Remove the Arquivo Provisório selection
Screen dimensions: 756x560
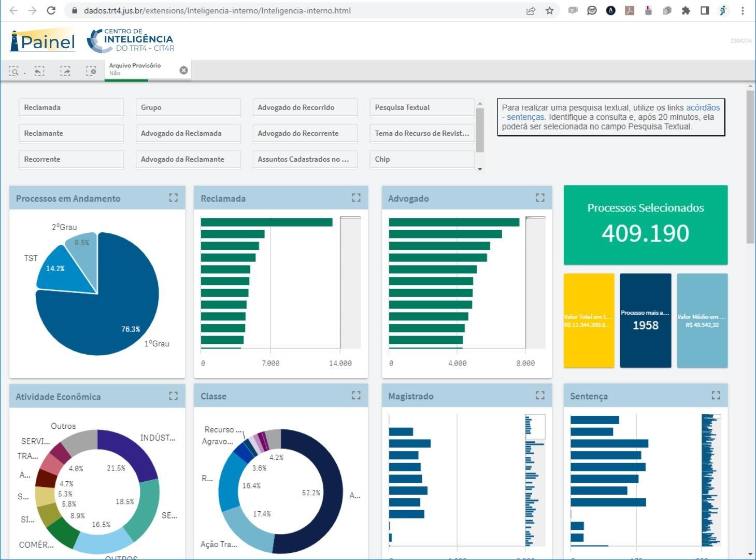(183, 71)
